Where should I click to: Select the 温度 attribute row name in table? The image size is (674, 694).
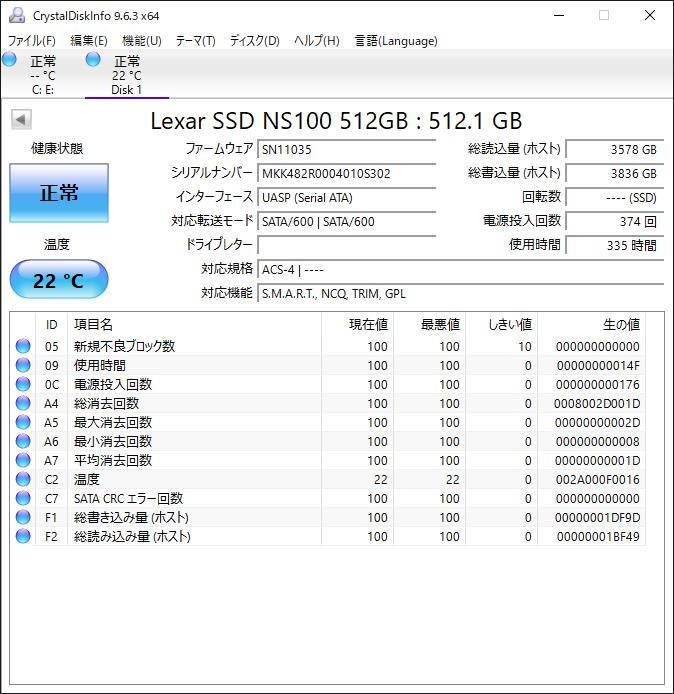87,479
